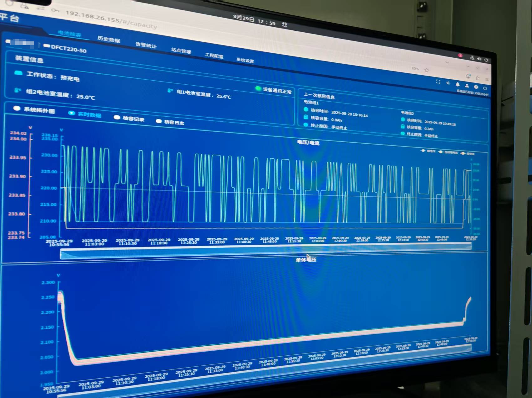
Task: Click the time range slider under the voltage/current chart
Action: [265, 252]
